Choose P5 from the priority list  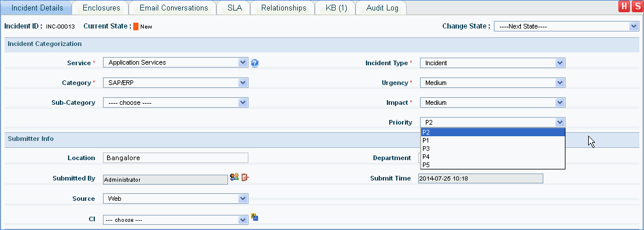492,165
